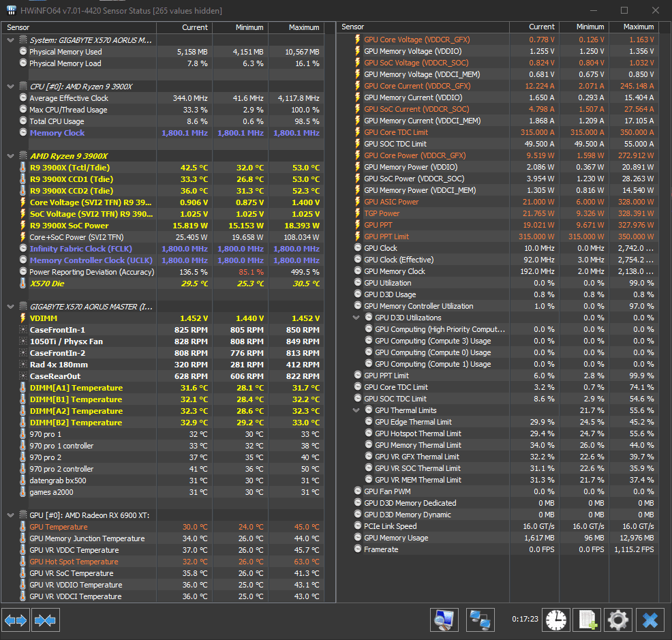Collapse the yellow AMD Ryzen 9 3900X group

(x=11, y=156)
